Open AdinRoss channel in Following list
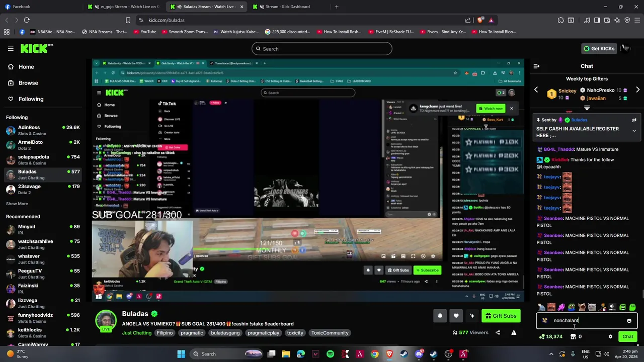The height and width of the screenshot is (362, 644). coord(43,130)
